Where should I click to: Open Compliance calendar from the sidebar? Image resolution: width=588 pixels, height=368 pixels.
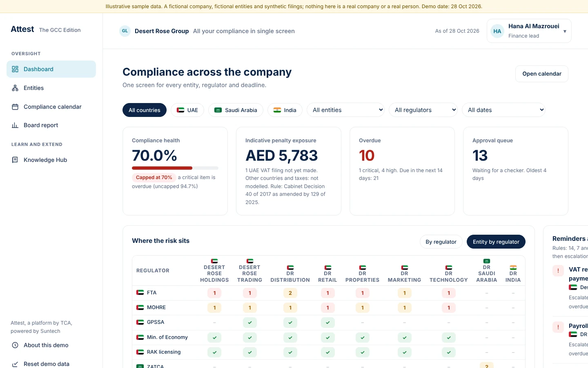[51, 107]
